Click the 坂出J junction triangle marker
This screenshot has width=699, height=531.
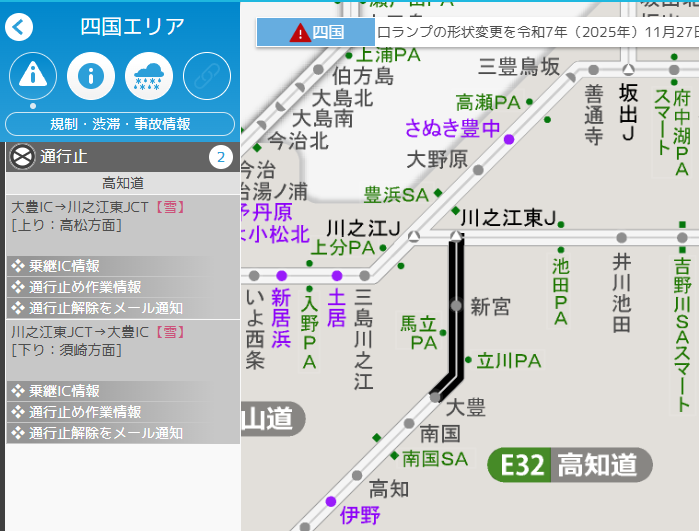click(x=629, y=69)
